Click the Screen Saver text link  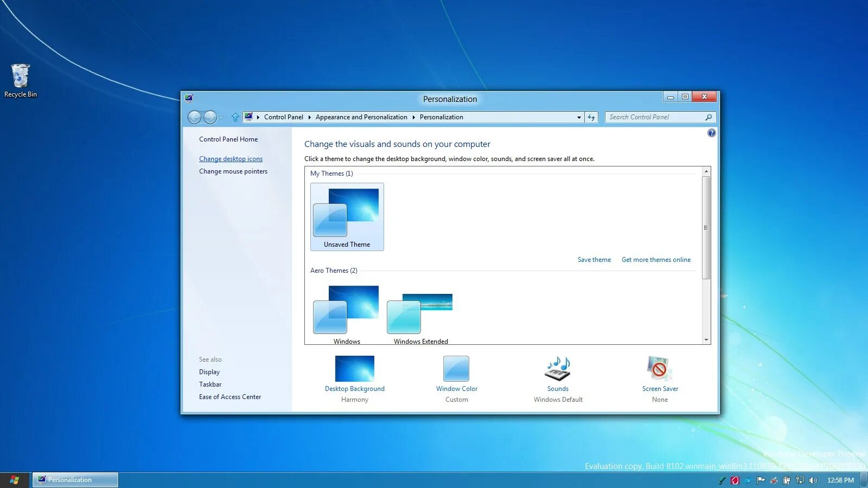coord(660,389)
